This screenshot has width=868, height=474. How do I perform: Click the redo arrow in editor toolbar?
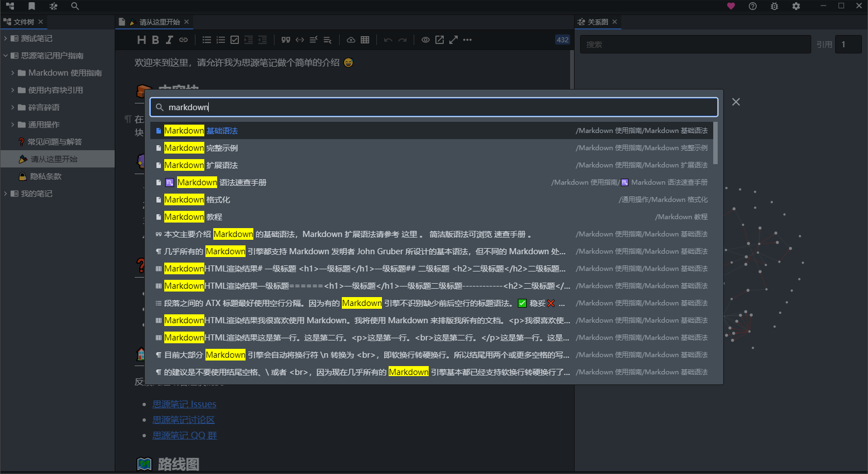pyautogui.click(x=402, y=39)
